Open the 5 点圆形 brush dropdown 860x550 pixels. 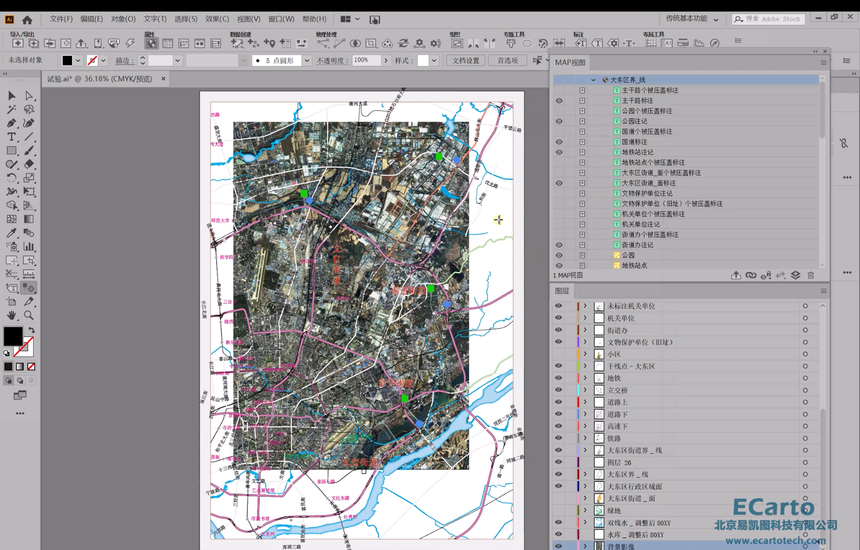click(x=307, y=61)
